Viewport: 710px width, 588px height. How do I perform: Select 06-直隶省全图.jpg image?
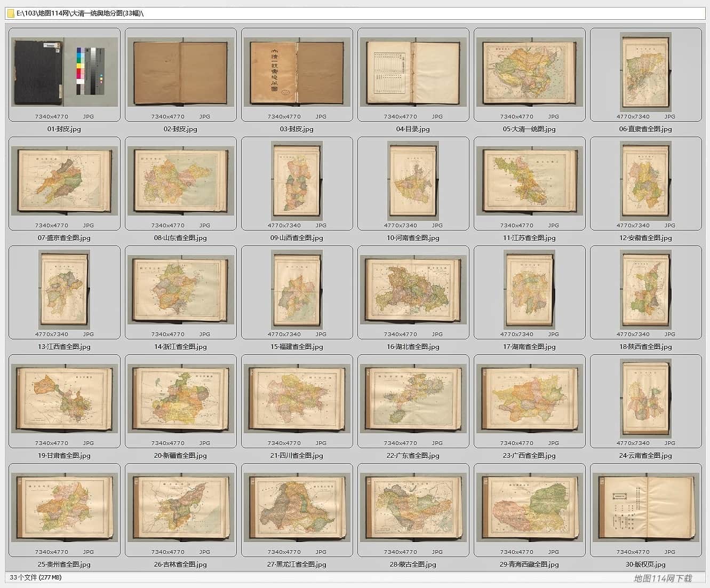point(646,75)
